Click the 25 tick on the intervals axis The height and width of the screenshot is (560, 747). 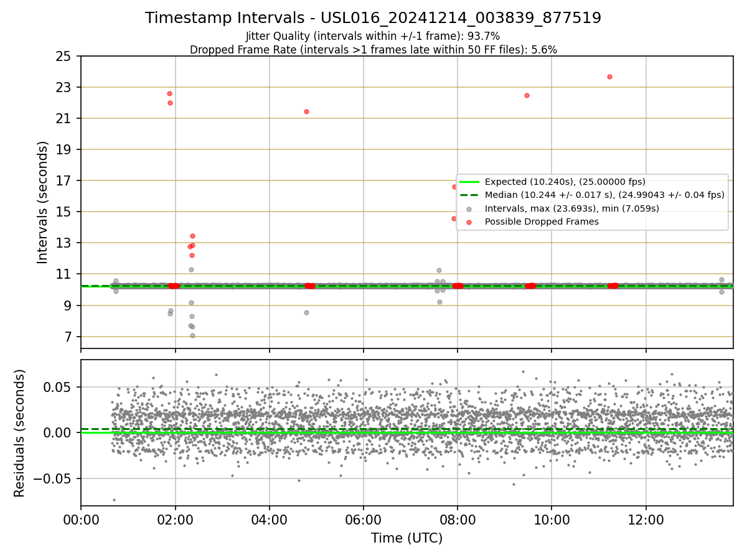point(63,57)
